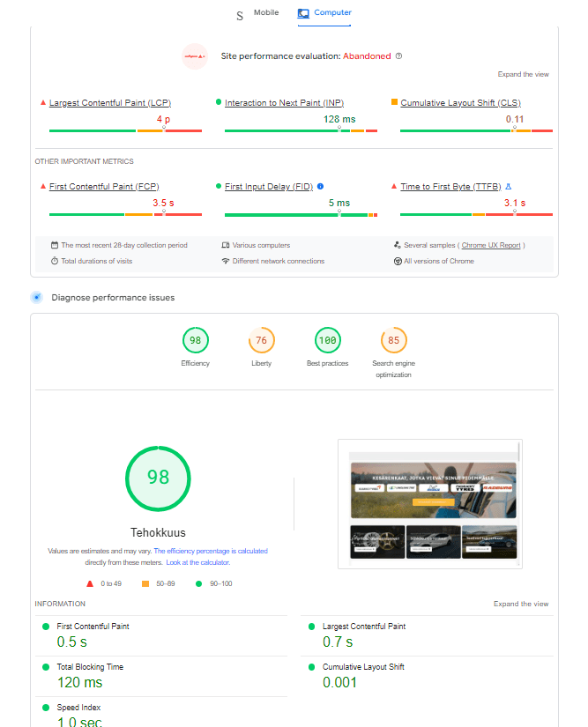This screenshot has width=588, height=727.
Task: Click the red triangle beside FCP
Action: [x=43, y=186]
